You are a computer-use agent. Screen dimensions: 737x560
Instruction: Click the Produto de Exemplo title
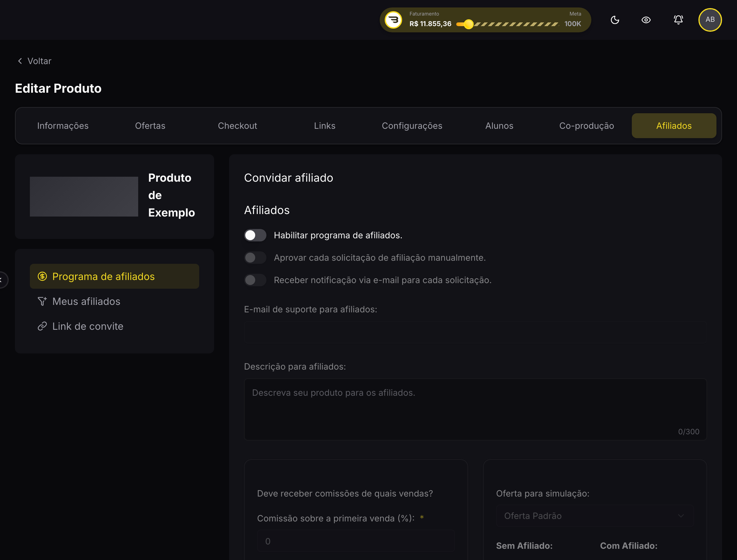[171, 195]
